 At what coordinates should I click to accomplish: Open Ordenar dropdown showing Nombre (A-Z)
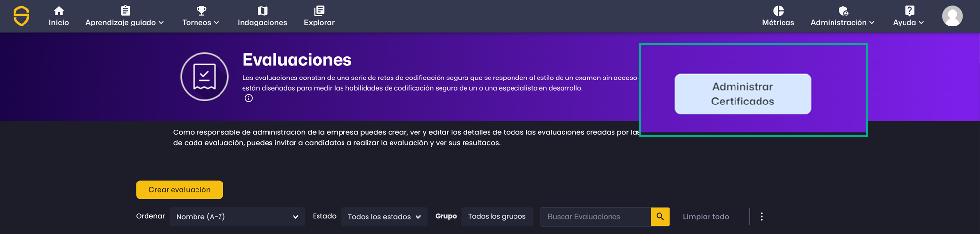237,216
